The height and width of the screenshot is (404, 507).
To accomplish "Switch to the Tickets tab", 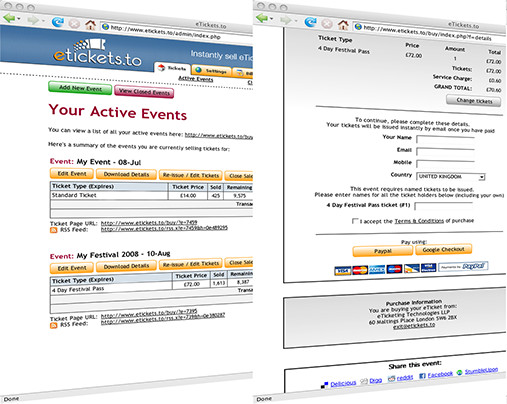I will tap(172, 68).
